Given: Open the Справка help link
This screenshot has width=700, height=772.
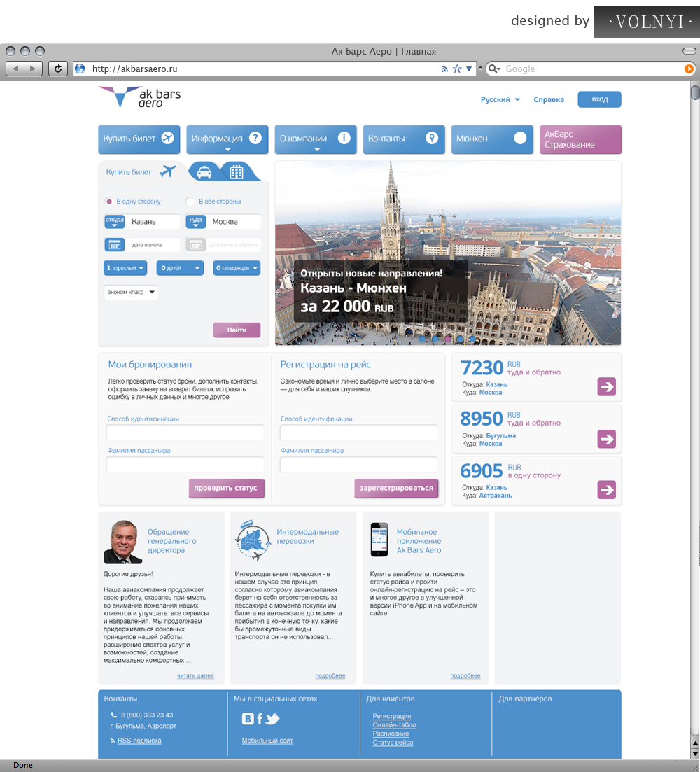Looking at the screenshot, I should [x=549, y=99].
